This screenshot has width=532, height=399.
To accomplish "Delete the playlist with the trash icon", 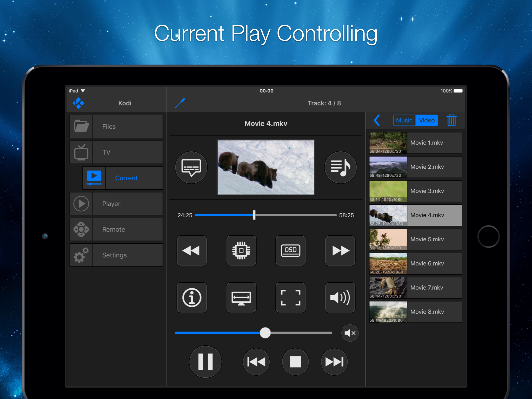I will coord(451,120).
